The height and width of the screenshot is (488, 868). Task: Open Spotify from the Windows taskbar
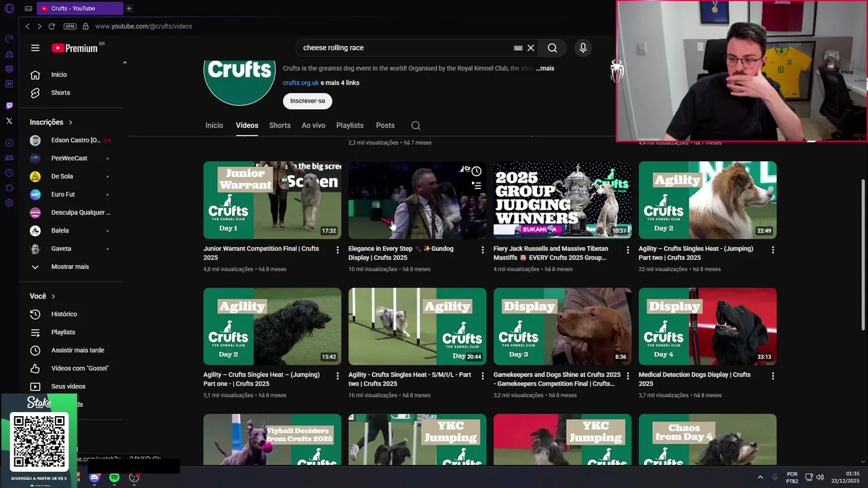[114, 478]
